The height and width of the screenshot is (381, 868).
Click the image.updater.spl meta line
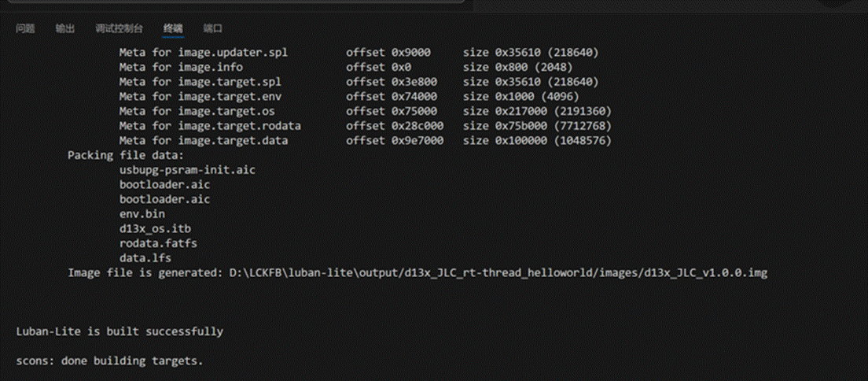tap(204, 53)
